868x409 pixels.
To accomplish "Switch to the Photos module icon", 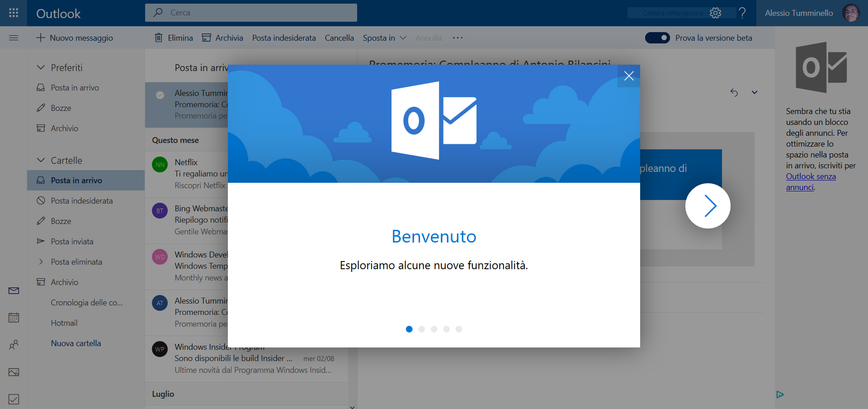I will pyautogui.click(x=14, y=372).
